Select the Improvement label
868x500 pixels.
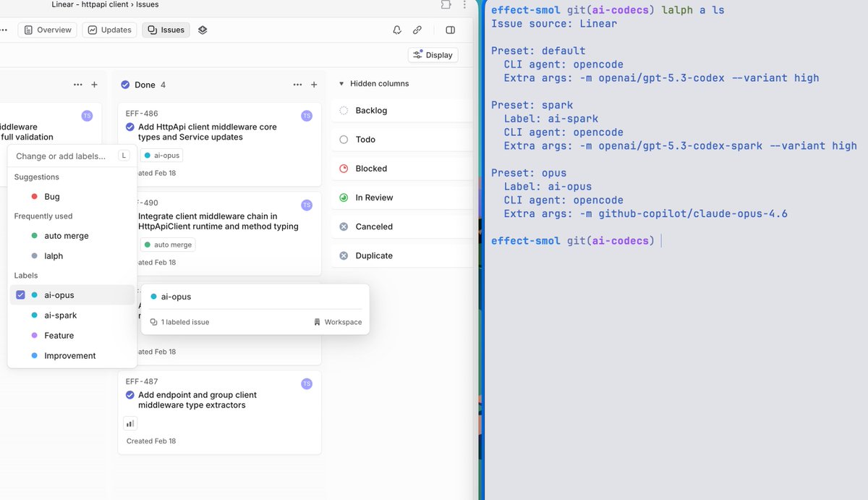pyautogui.click(x=72, y=356)
